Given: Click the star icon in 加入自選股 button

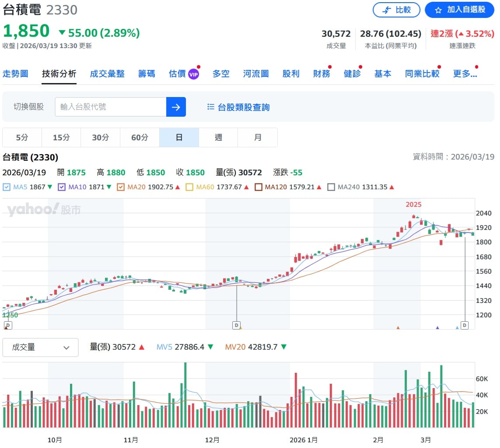Looking at the screenshot, I should pos(438,10).
